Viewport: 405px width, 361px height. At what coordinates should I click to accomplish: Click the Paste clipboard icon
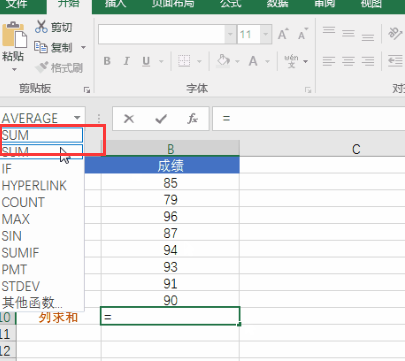click(x=14, y=35)
